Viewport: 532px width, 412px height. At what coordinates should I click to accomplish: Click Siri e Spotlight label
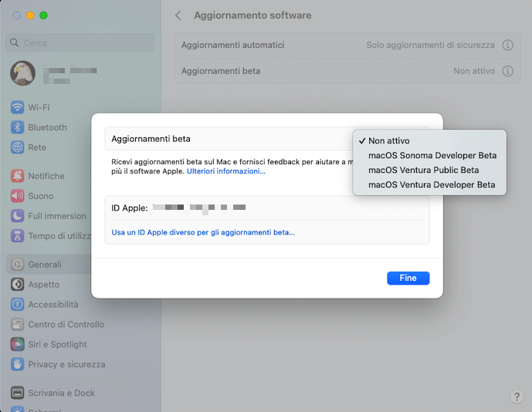(x=57, y=344)
